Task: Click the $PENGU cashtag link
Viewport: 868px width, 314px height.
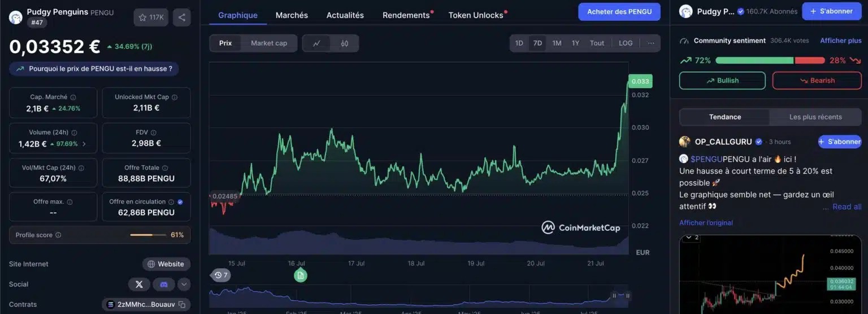Action: click(706, 160)
